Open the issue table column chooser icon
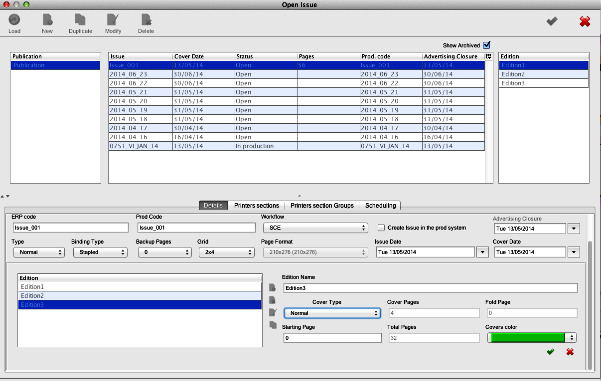This screenshot has height=381, width=601. (x=488, y=56)
